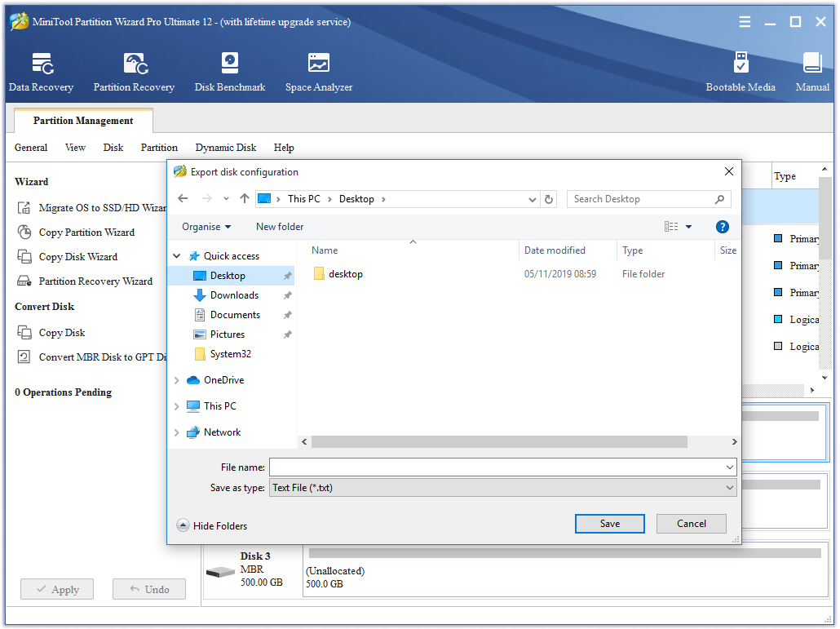
Task: Select the Partition Management tab
Action: (x=82, y=121)
